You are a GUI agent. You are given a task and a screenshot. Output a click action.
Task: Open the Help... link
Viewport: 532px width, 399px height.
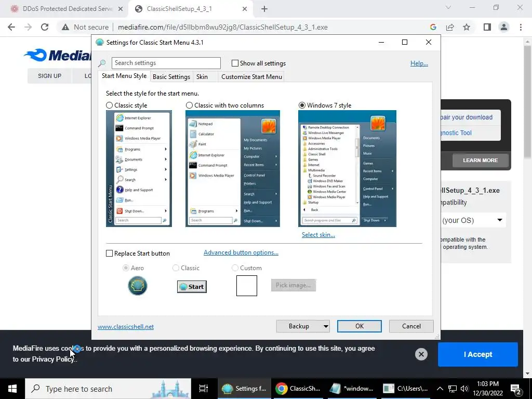tap(419, 63)
